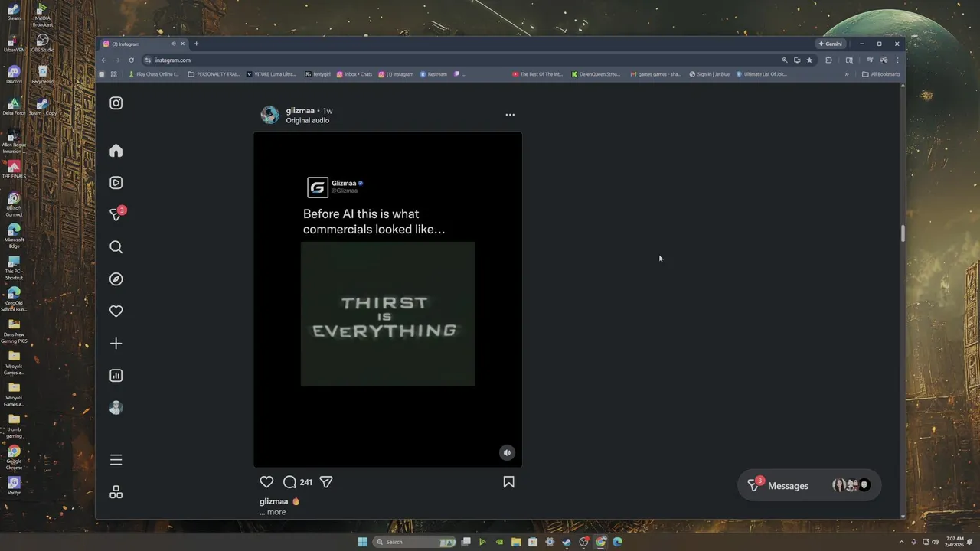Like the glizmaa post with heart
The width and height of the screenshot is (980, 551).
click(266, 482)
